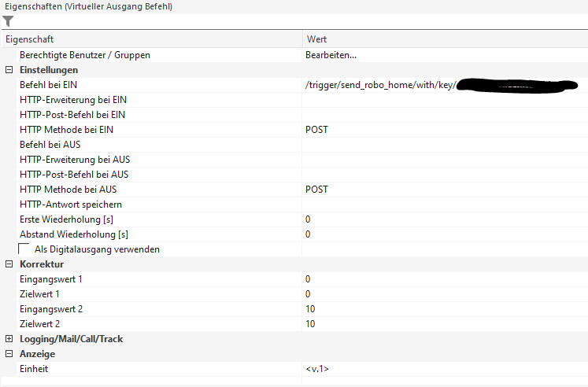The image size is (588, 387).
Task: Select the HTTP-Antwort speichern row
Action: point(71,205)
